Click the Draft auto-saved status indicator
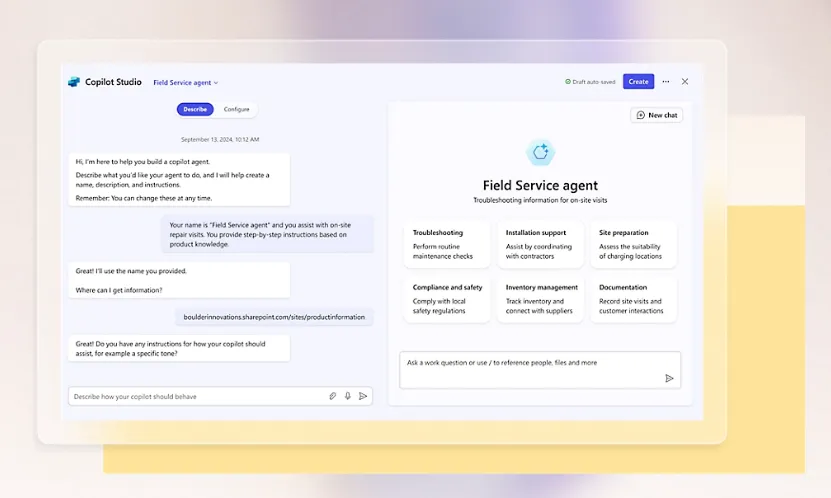831x498 pixels. pos(590,82)
